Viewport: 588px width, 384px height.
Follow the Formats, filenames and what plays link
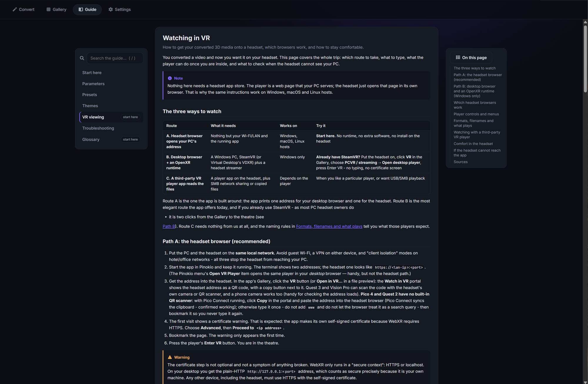tap(329, 226)
